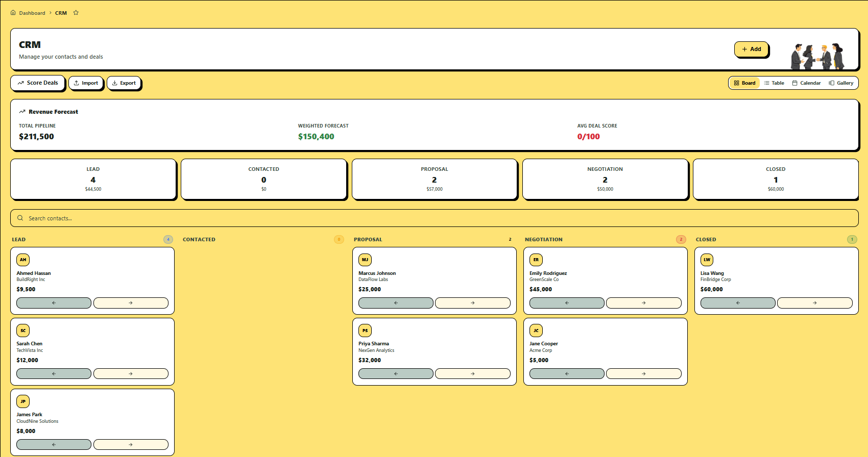Star the CRM page as favorite
The image size is (868, 457).
coord(76,13)
